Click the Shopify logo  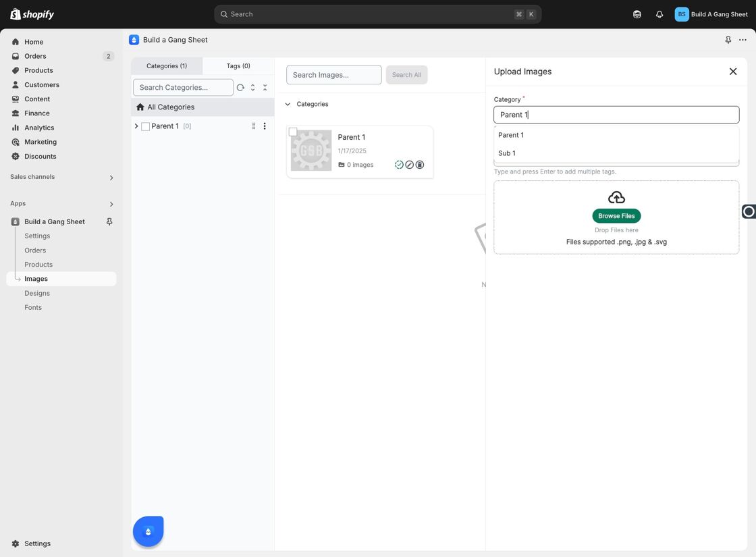click(x=32, y=14)
